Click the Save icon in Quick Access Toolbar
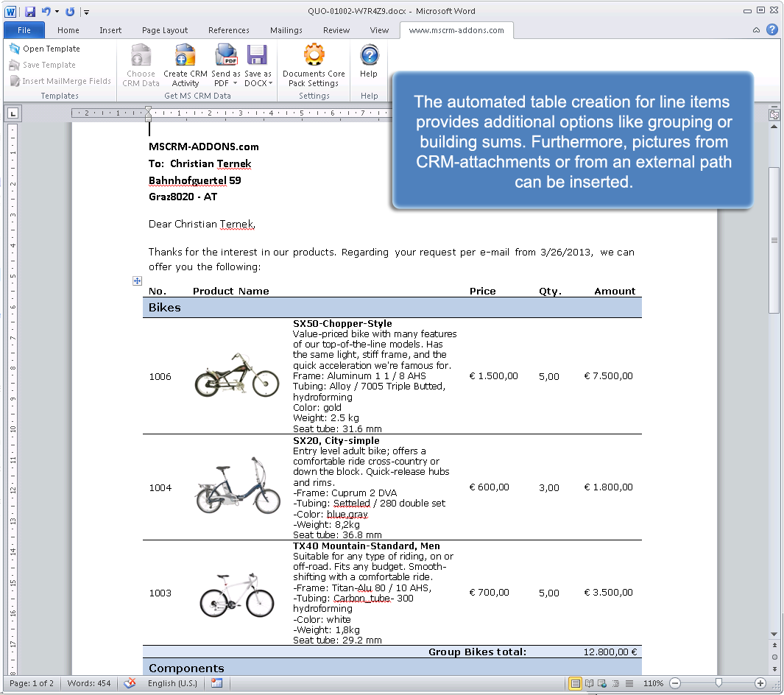 30,11
